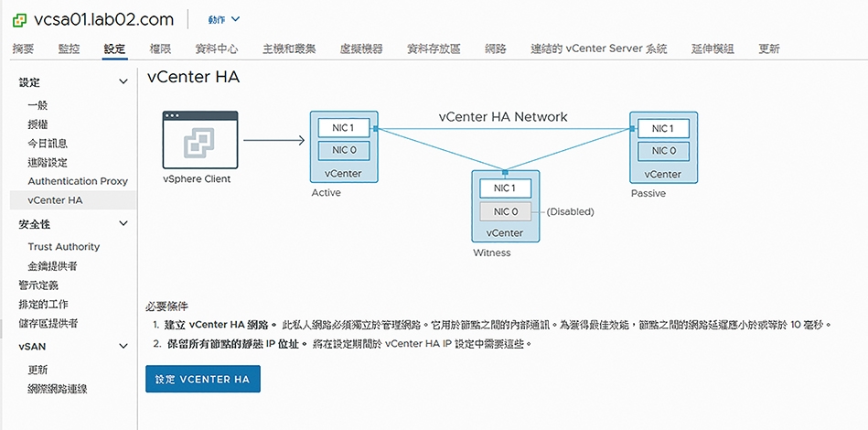Select 更新 under vSAN in sidebar

click(x=38, y=370)
